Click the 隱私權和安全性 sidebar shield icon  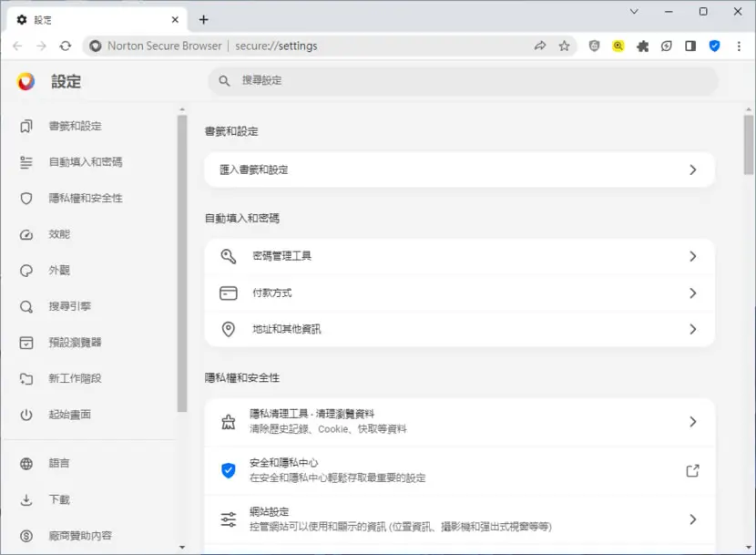[x=26, y=199]
